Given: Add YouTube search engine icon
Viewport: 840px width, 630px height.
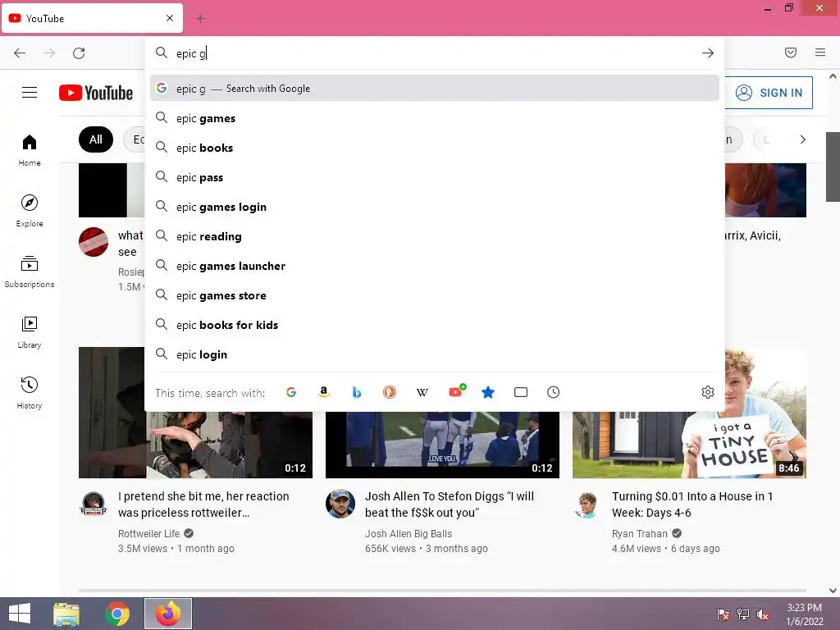Looking at the screenshot, I should [456, 391].
